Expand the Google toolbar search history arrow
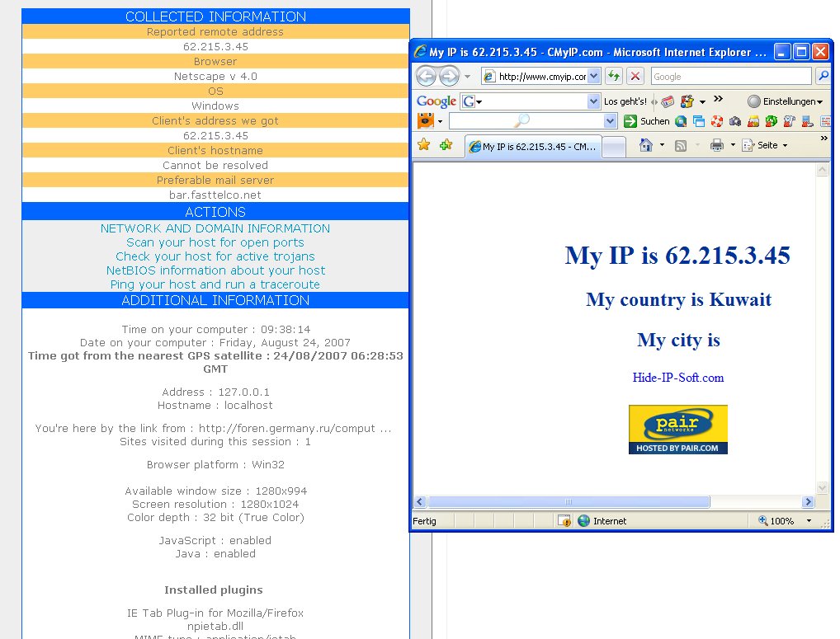Image resolution: width=840 pixels, height=639 pixels. click(x=593, y=101)
